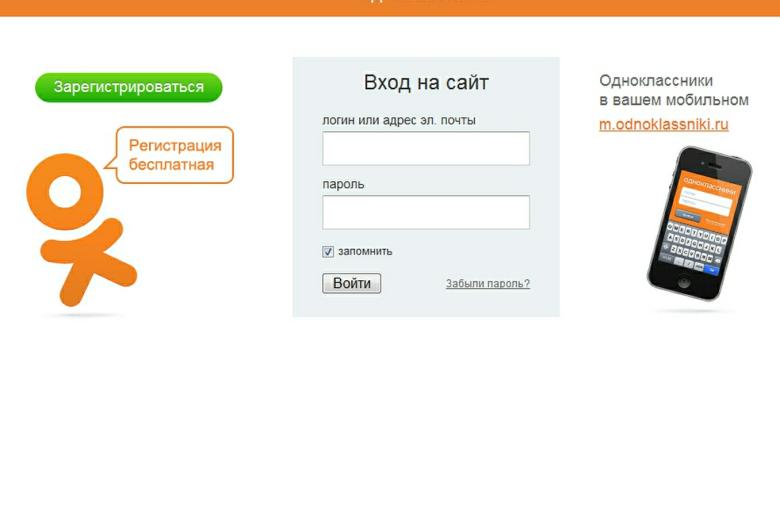The height and width of the screenshot is (520, 780).
Task: Click the Вход на сайт heading
Action: pos(426,83)
